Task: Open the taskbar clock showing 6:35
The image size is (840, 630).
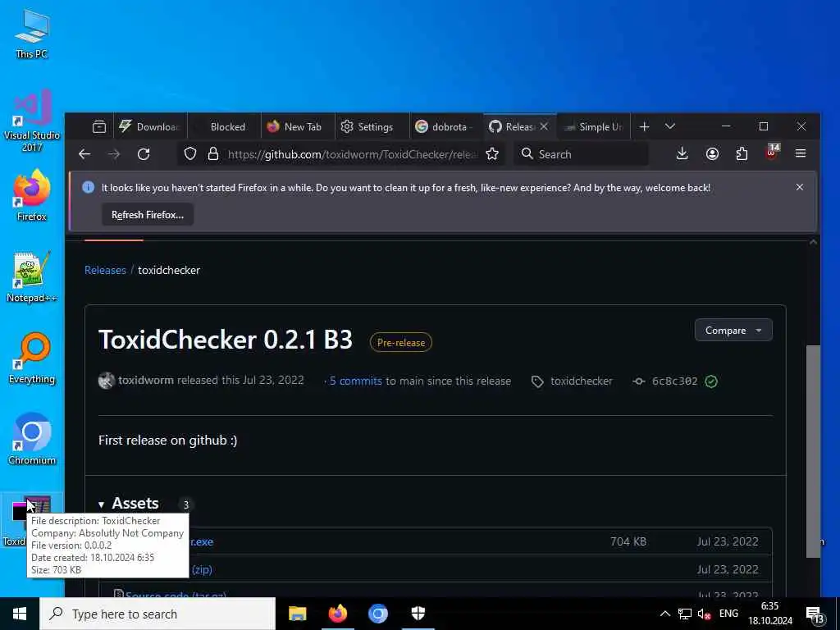Action: point(769,614)
